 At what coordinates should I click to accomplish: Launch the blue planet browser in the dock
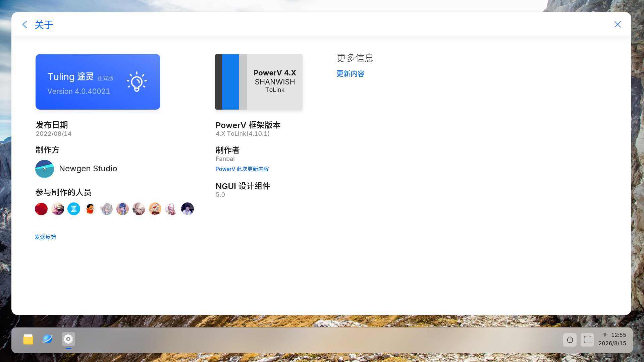pyautogui.click(x=47, y=339)
